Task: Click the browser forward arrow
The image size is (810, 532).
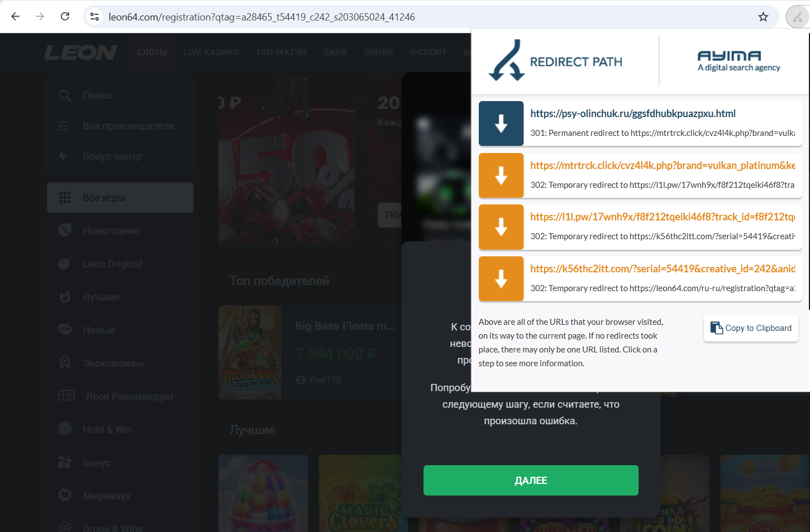Action: (40, 17)
